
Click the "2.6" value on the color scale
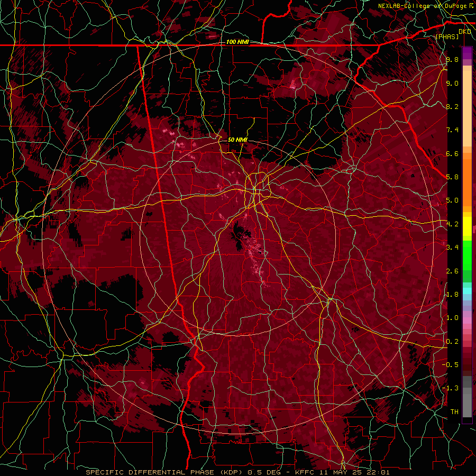[452, 271]
